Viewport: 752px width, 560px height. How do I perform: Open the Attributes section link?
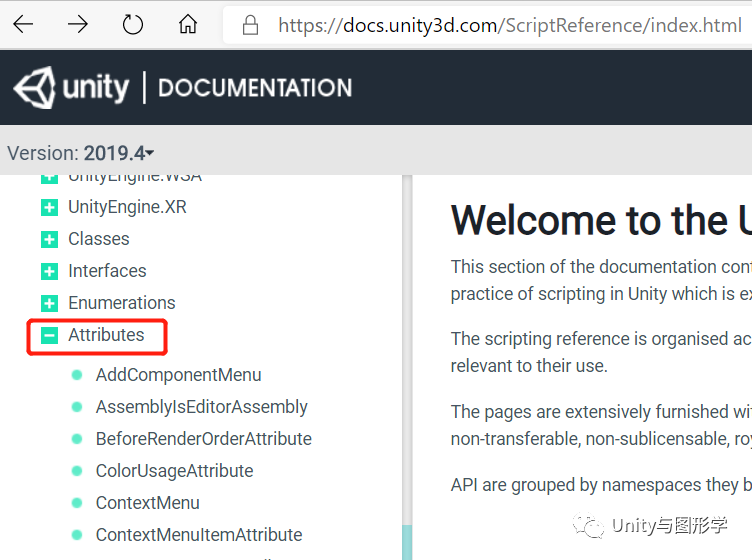click(x=106, y=335)
